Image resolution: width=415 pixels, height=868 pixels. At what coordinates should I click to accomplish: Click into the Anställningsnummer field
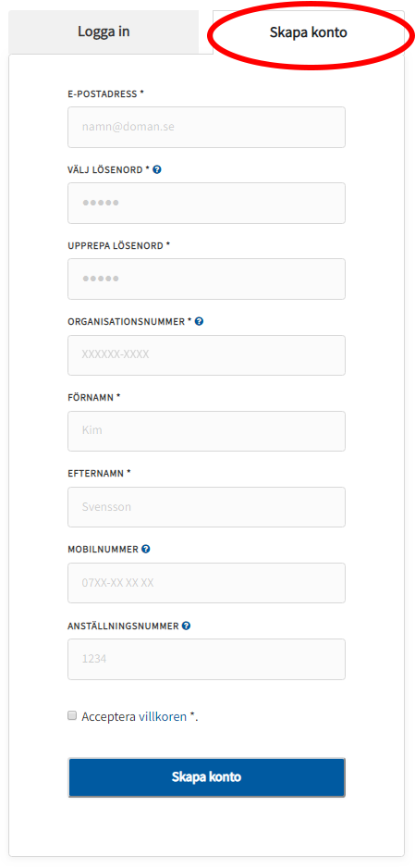[207, 659]
